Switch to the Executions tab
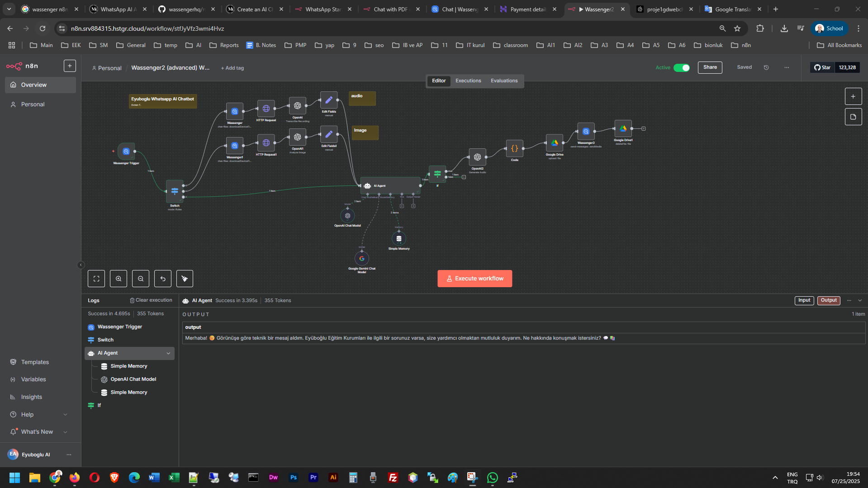Viewport: 868px width, 488px height. (x=468, y=81)
